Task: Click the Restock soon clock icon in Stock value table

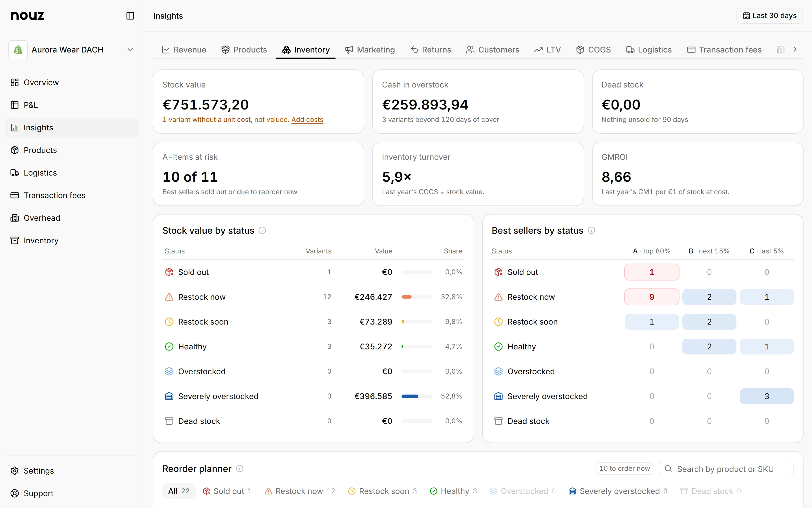Action: 169,322
